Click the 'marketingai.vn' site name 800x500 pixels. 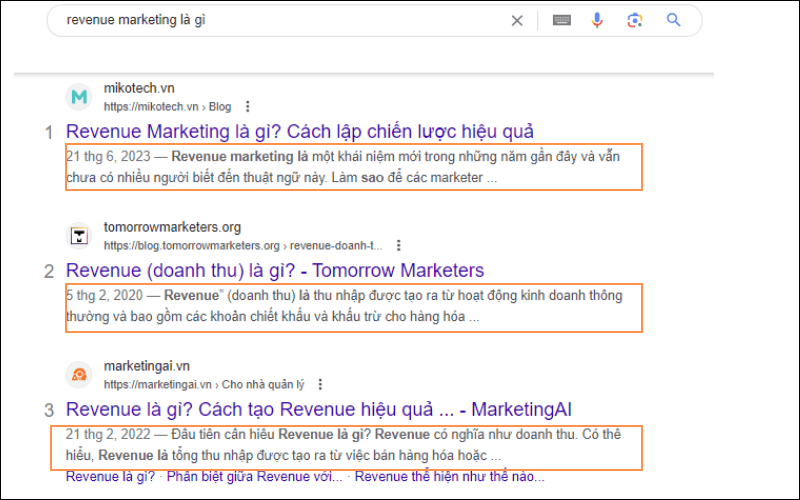point(147,366)
